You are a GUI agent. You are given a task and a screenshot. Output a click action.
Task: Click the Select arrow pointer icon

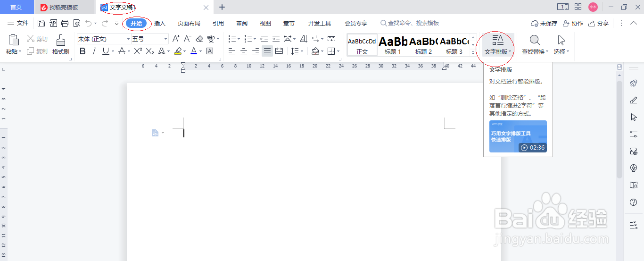561,40
